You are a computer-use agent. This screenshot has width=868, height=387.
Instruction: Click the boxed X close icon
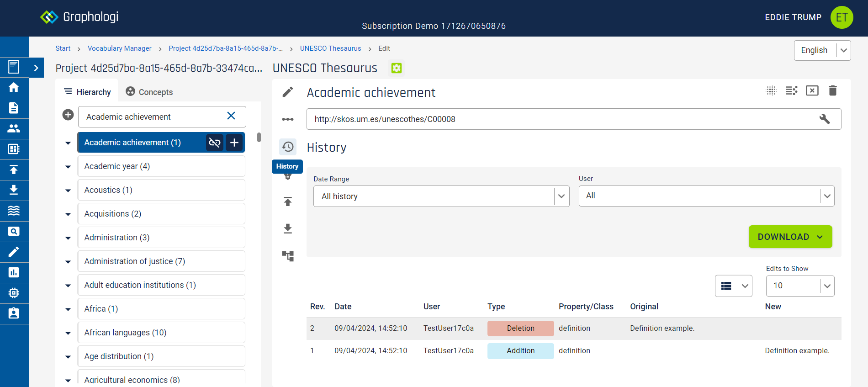click(x=812, y=90)
